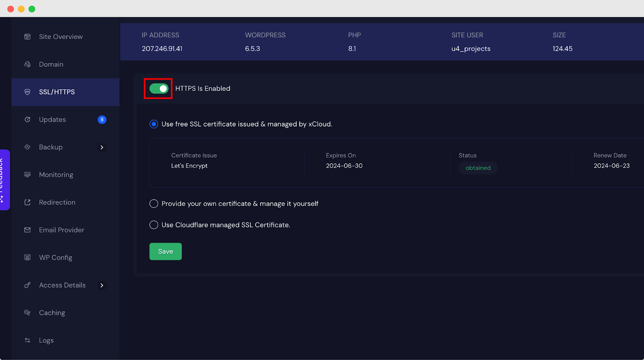Open Email Provider settings
The width and height of the screenshot is (644, 360).
[x=65, y=230]
